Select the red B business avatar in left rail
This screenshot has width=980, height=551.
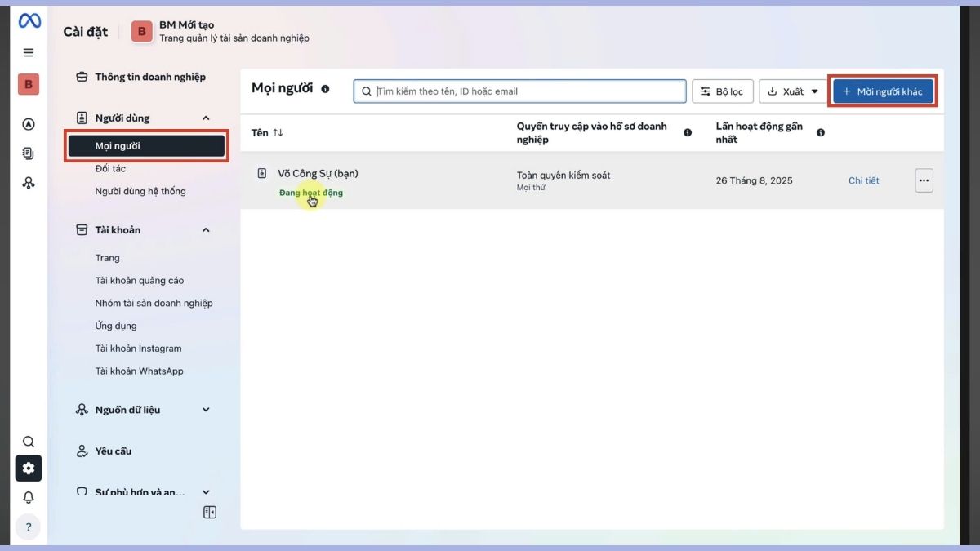click(29, 84)
